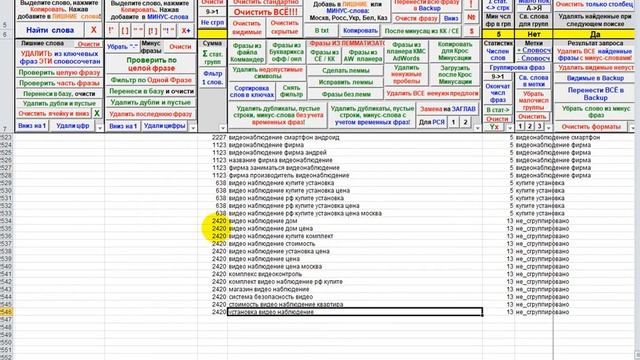This screenshot has width=640, height=360.
Task: Click Очистить видимые button
Action: (247, 27)
